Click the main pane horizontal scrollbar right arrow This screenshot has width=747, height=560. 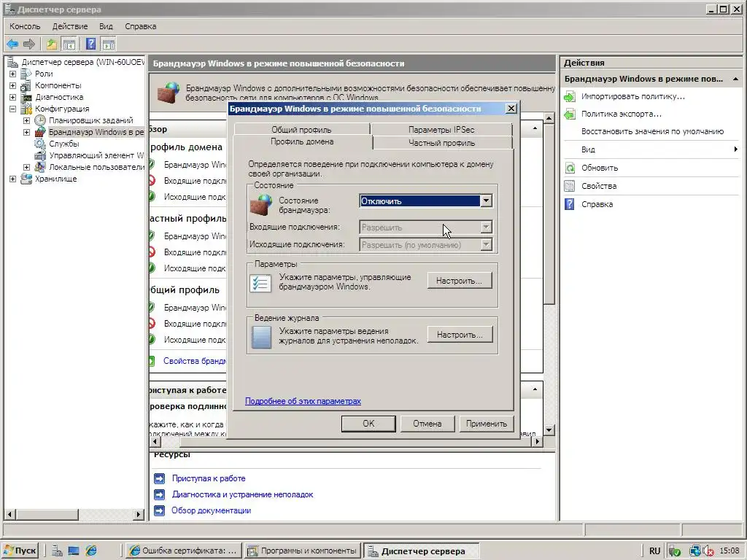point(538,442)
